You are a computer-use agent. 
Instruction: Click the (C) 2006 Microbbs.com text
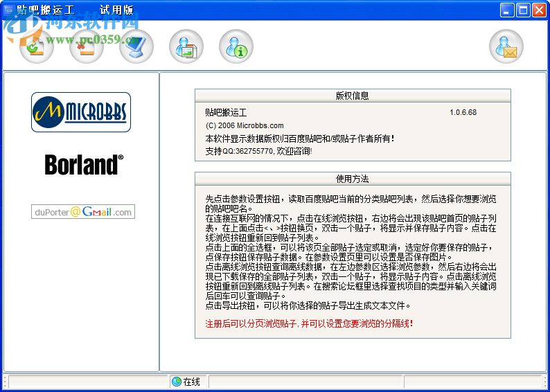pyautogui.click(x=245, y=125)
